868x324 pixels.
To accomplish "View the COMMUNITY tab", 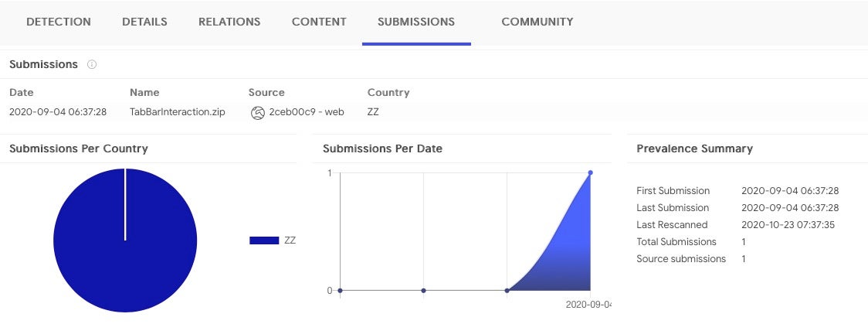I will pyautogui.click(x=537, y=22).
